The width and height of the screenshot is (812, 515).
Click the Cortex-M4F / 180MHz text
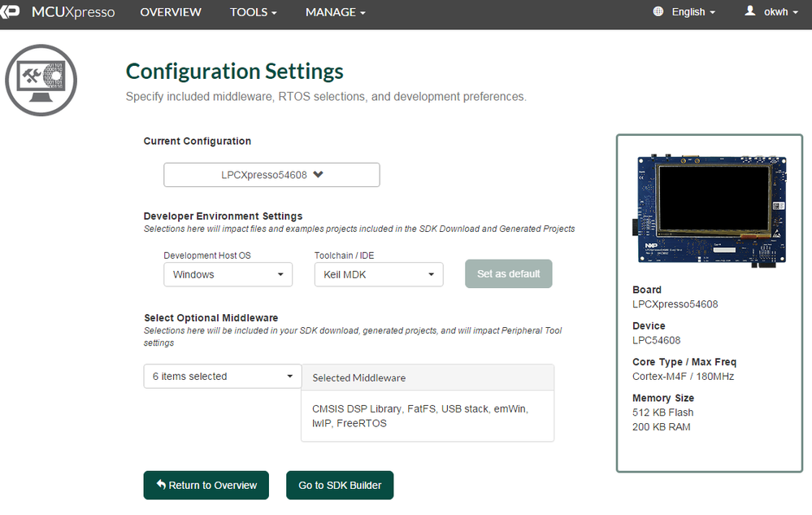(x=683, y=377)
